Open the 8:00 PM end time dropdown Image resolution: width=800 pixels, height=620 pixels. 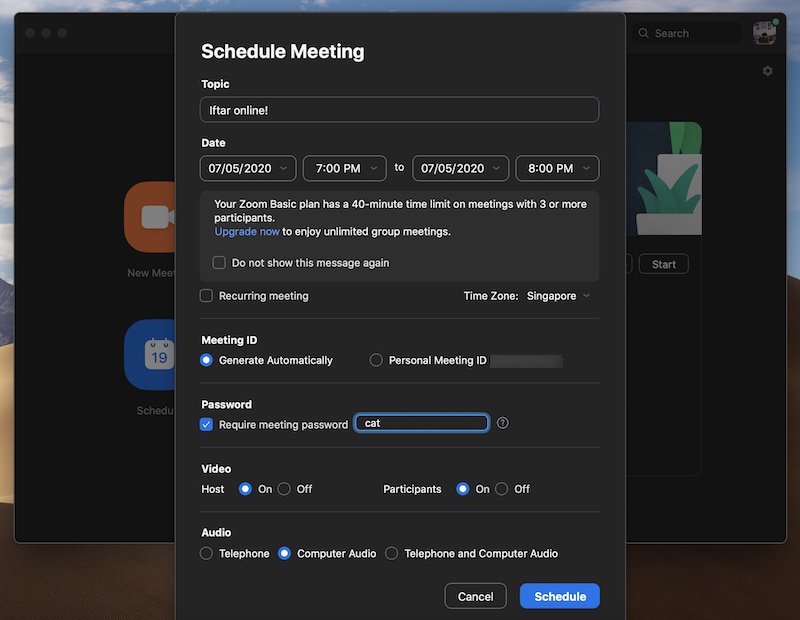[x=558, y=168]
